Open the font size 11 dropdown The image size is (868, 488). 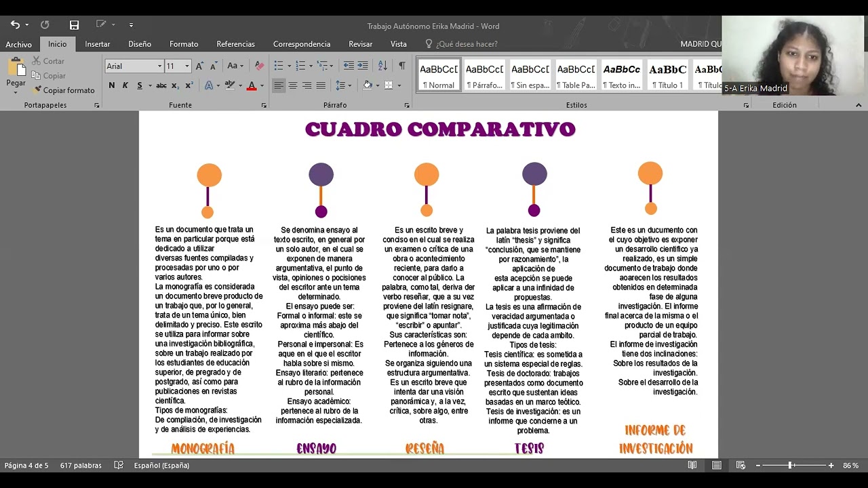pyautogui.click(x=187, y=66)
